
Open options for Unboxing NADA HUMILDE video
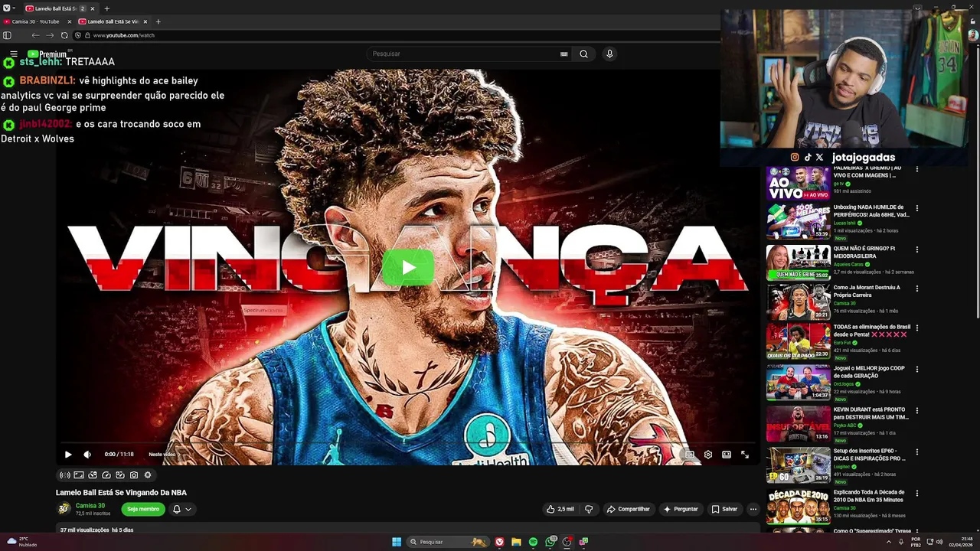917,208
